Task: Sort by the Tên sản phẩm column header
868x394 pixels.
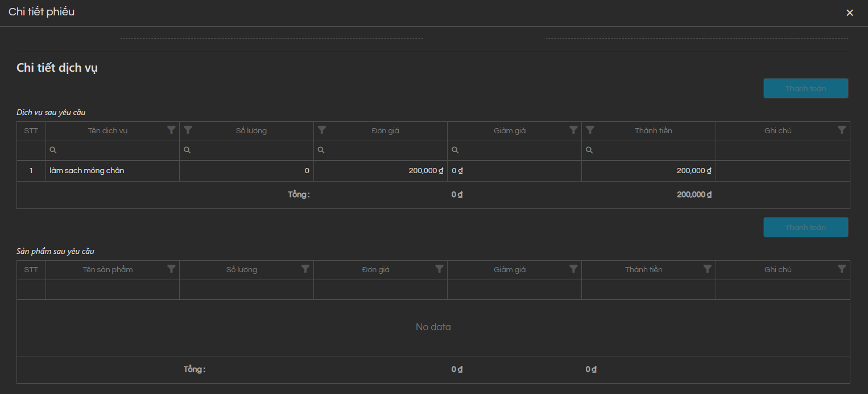Action: [x=108, y=269]
